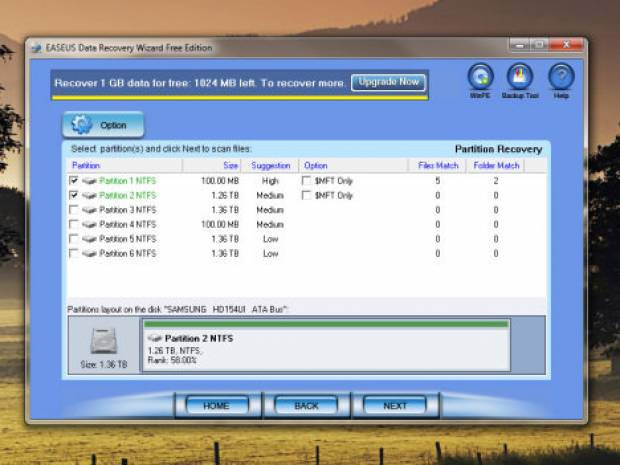Click the Partition 4 NTFS drive icon
Screen dimensions: 620x465
[89, 225]
